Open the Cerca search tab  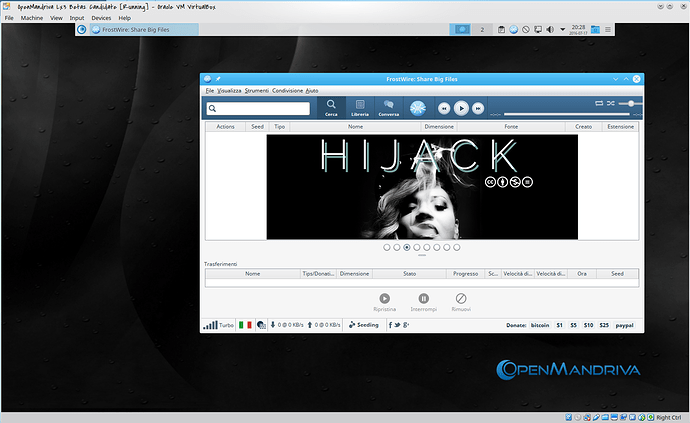[331, 108]
